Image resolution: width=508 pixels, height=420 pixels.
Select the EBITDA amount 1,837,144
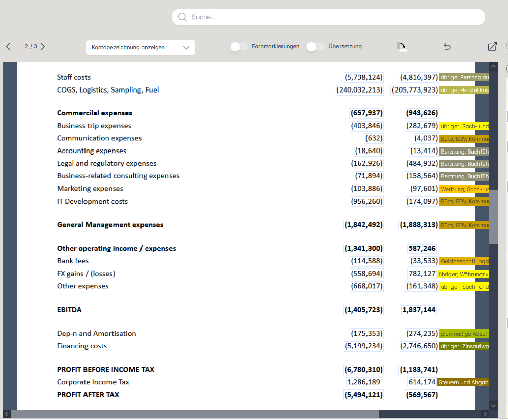[418, 310]
